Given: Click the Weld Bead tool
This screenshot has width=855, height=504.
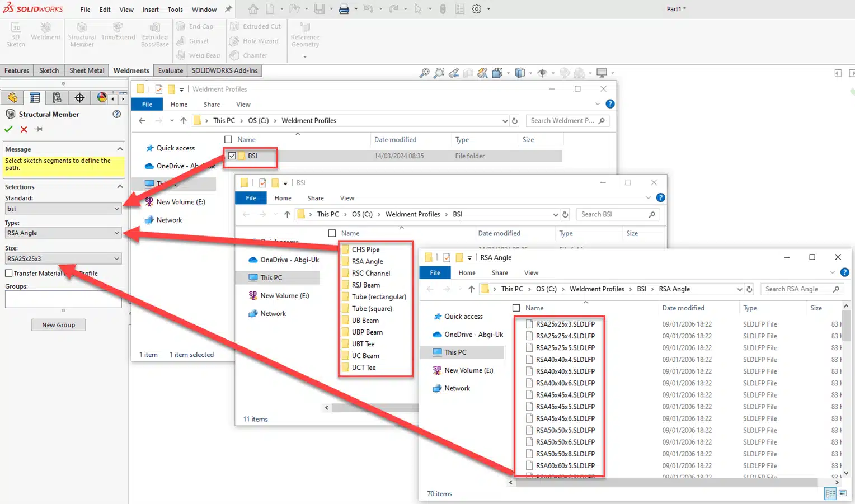Looking at the screenshot, I should [x=198, y=55].
